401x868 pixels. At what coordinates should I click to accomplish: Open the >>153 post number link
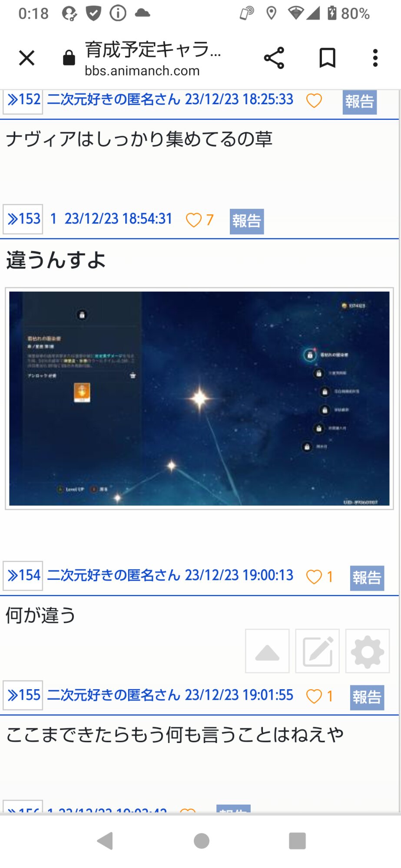(23, 219)
